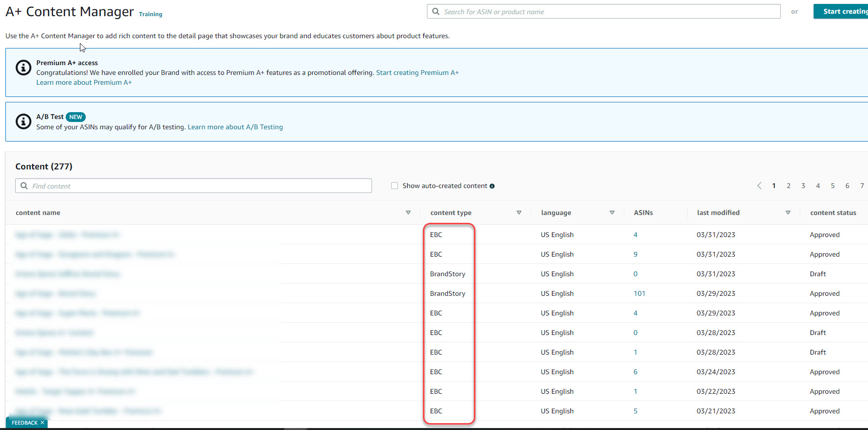Open the language column filter arrow

[x=612, y=213]
